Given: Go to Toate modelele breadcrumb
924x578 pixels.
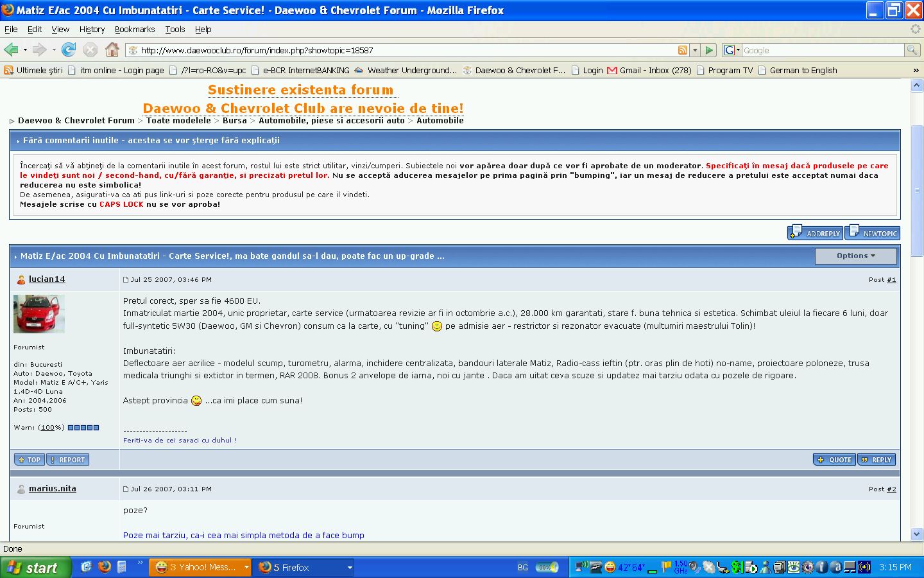Looking at the screenshot, I should click(178, 120).
